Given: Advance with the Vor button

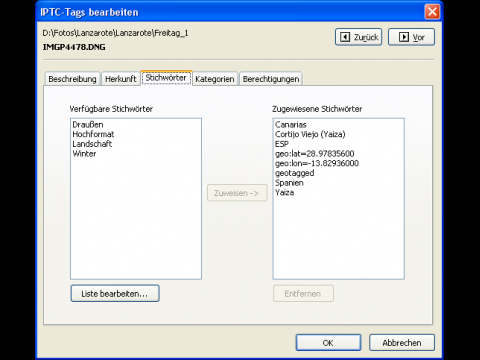Looking at the screenshot, I should [411, 37].
